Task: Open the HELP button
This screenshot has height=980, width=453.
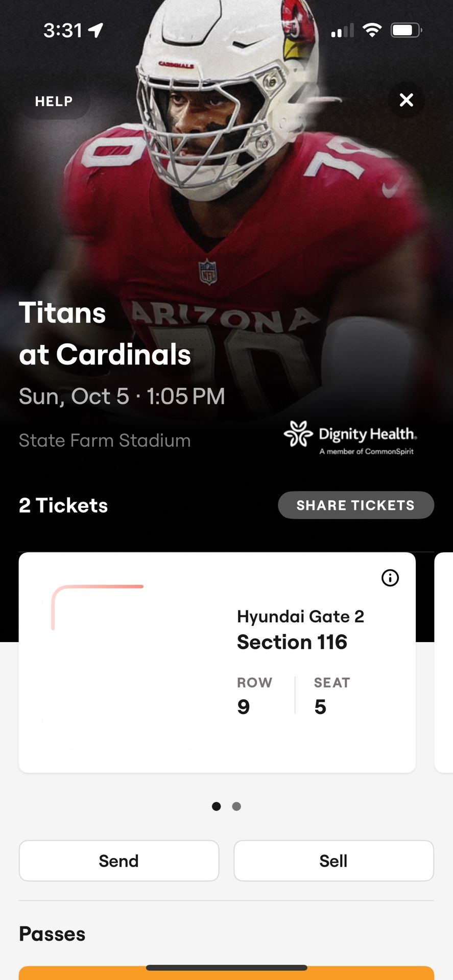Action: 54,101
